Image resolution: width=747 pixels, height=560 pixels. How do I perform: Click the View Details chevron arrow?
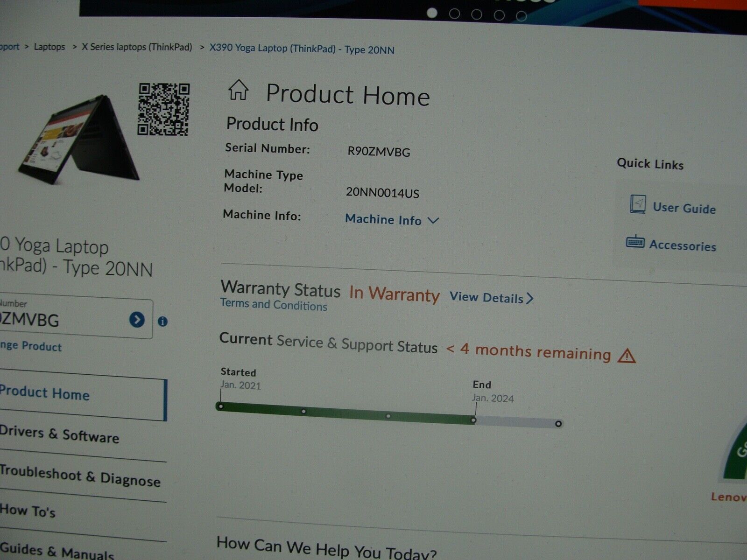tap(530, 299)
